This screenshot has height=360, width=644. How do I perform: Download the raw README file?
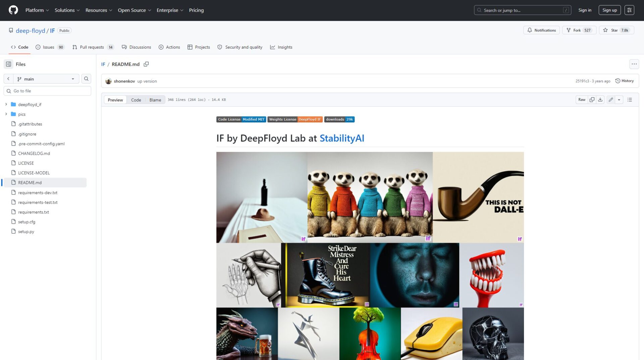[x=600, y=100]
